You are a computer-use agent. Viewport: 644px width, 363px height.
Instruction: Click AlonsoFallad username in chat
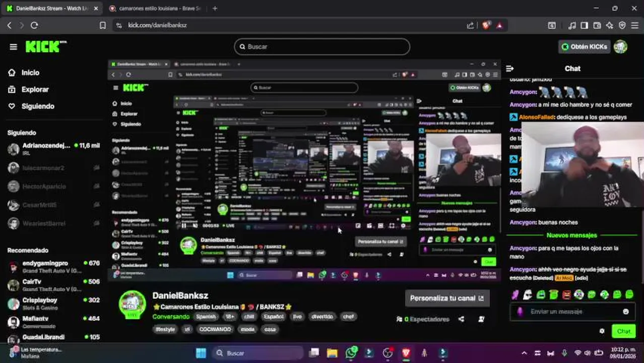tap(536, 117)
